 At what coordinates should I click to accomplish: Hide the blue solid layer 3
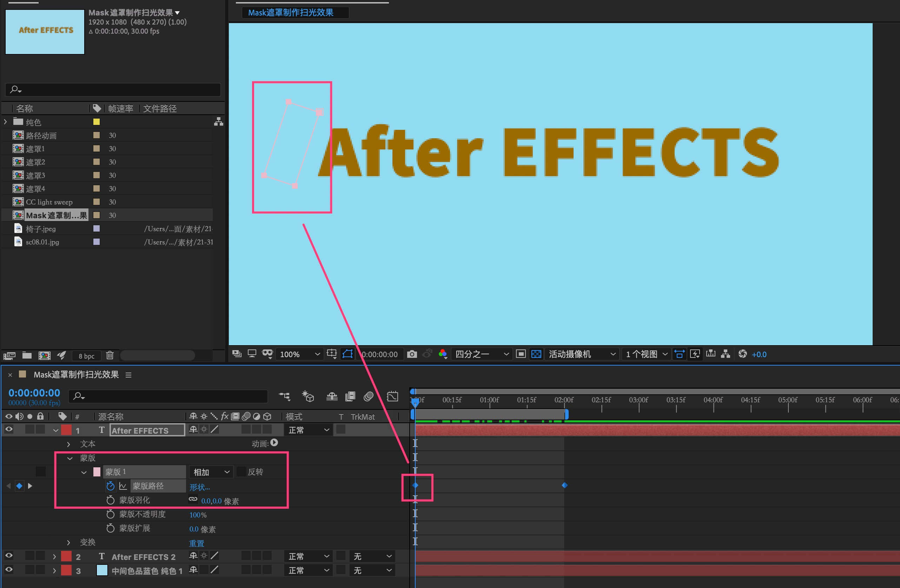(9, 570)
